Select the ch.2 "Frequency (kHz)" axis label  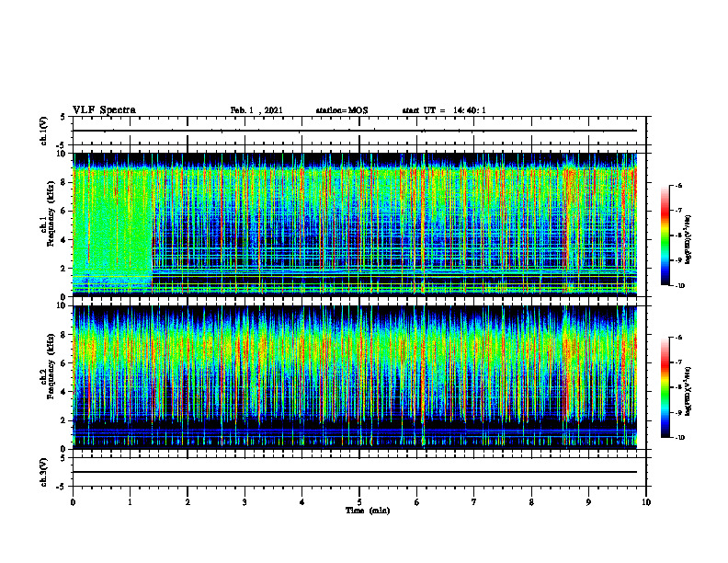pos(51,365)
